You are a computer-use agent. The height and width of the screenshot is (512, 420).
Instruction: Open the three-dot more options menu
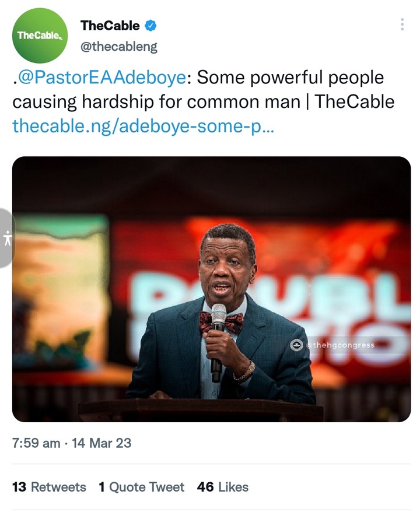pyautogui.click(x=402, y=24)
